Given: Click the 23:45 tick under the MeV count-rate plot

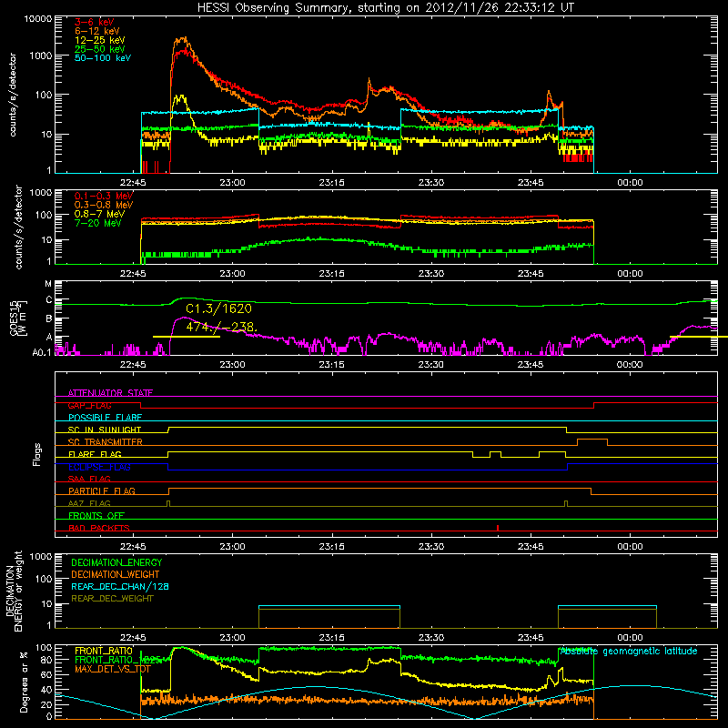Looking at the screenshot, I should coord(531,274).
